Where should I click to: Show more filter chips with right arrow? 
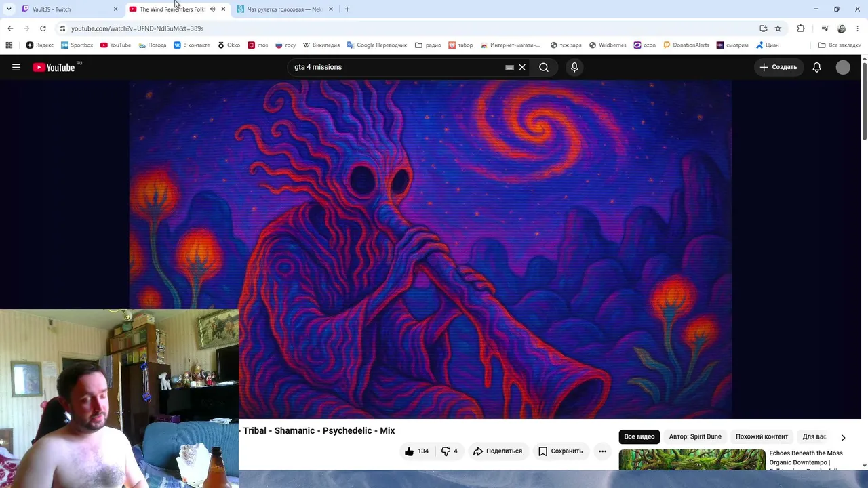(843, 437)
